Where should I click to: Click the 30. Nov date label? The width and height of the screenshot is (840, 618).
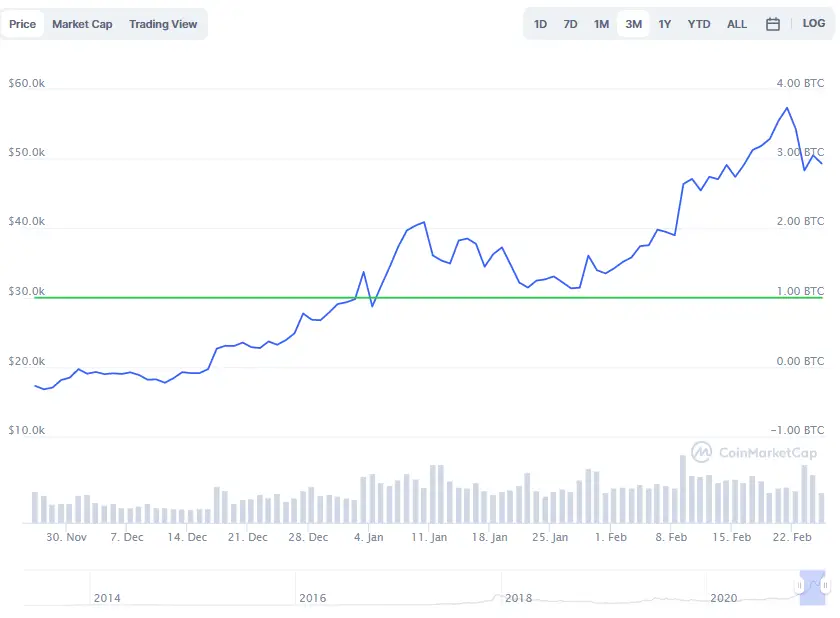[x=66, y=537]
